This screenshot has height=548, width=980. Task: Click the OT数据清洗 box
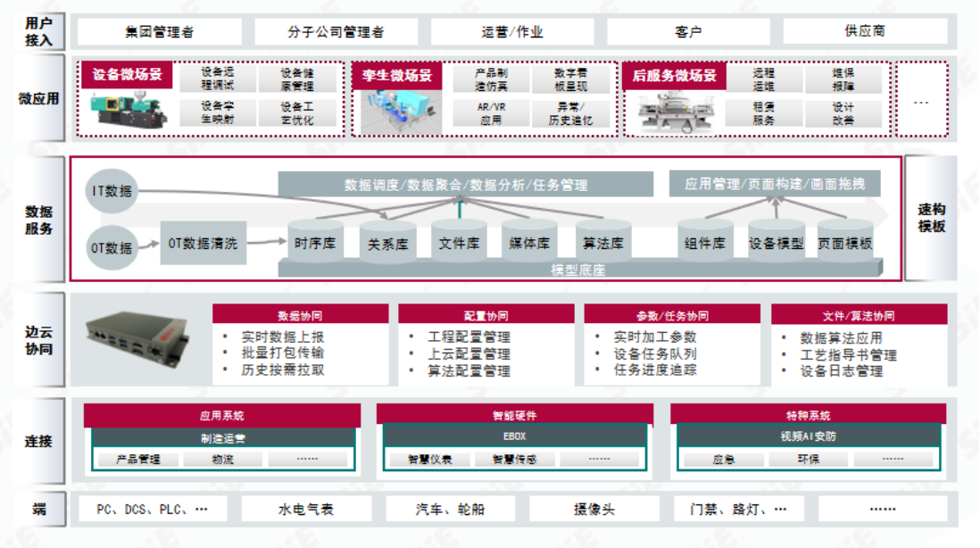203,243
